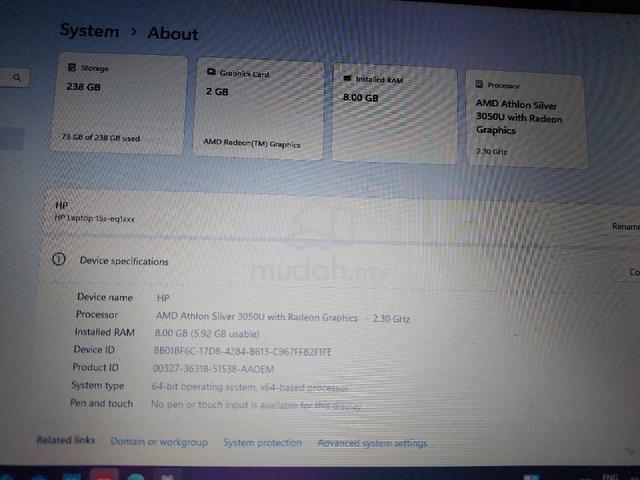Open Advanced system settings
Screen dimensions: 640x480
[x=372, y=443]
